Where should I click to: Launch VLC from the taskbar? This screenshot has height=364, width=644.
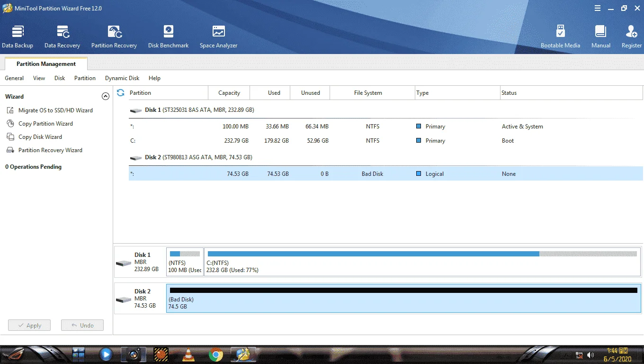pos(188,354)
